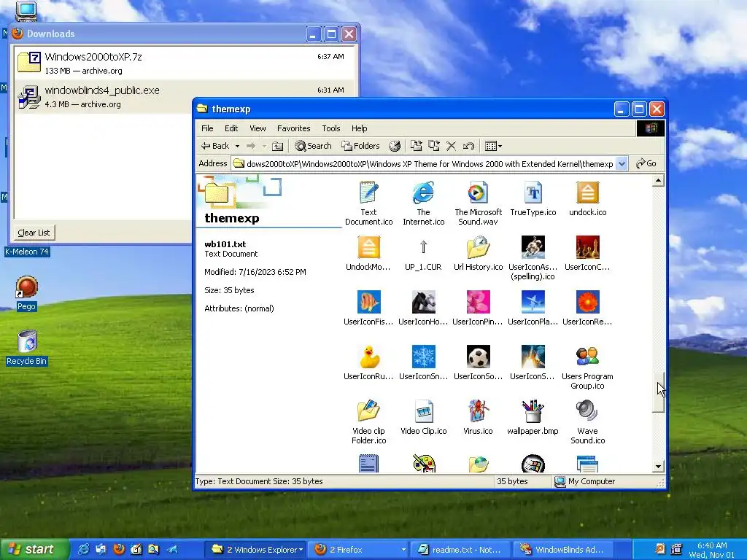Expand the Firefox taskbar group
This screenshot has height=560, width=747.
pyautogui.click(x=403, y=550)
